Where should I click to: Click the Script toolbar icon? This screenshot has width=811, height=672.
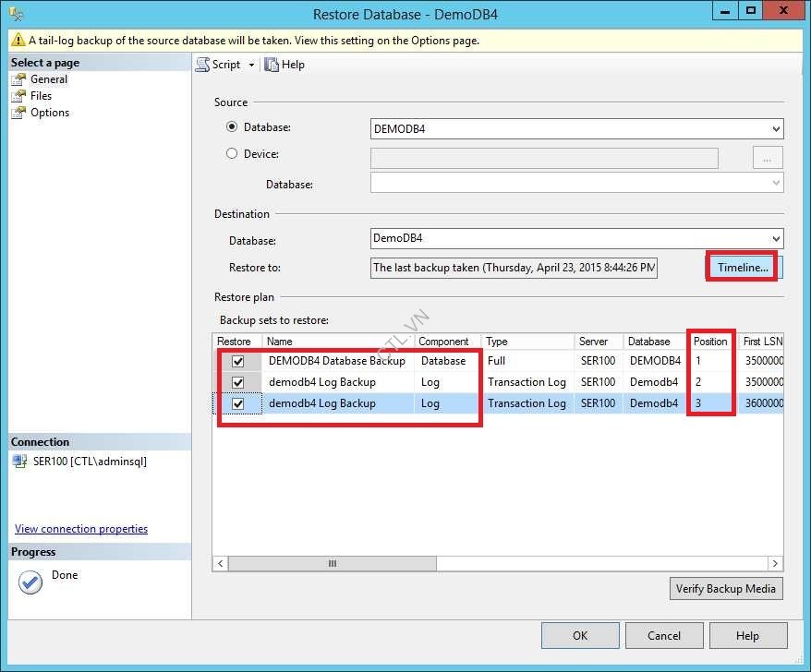click(x=202, y=65)
